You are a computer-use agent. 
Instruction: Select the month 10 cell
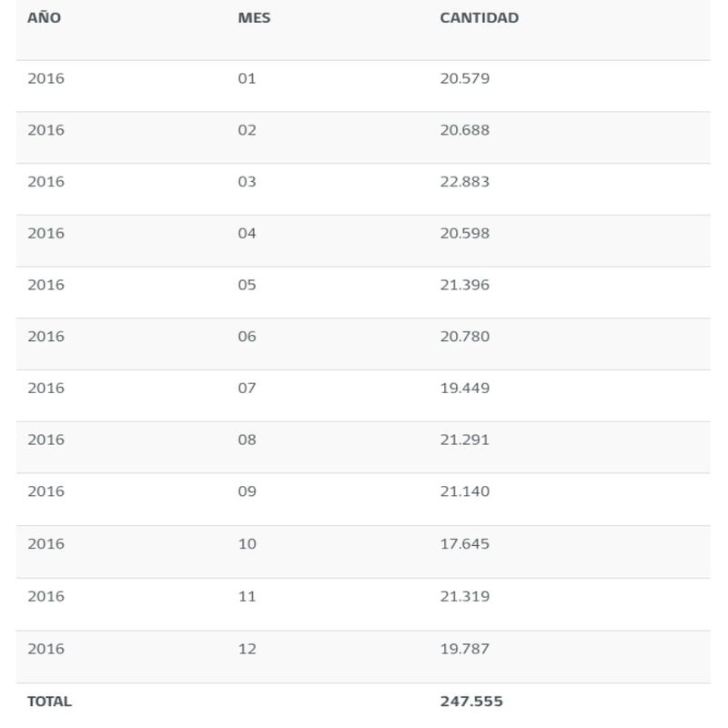coord(247,543)
